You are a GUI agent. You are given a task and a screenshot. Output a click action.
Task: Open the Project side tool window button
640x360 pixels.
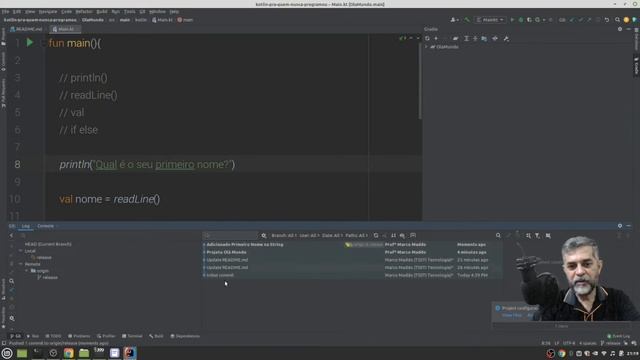[3, 37]
